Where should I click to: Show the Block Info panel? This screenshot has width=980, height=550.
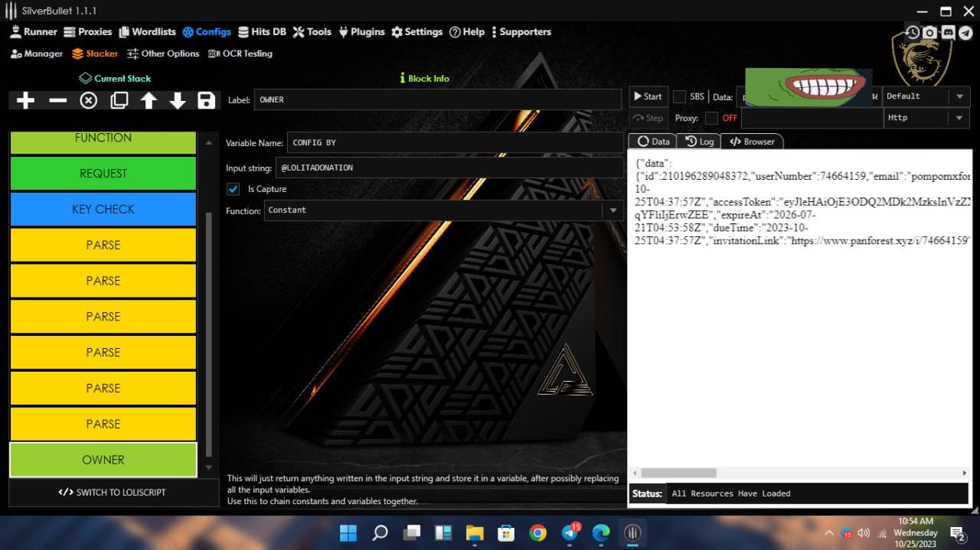pyautogui.click(x=424, y=78)
